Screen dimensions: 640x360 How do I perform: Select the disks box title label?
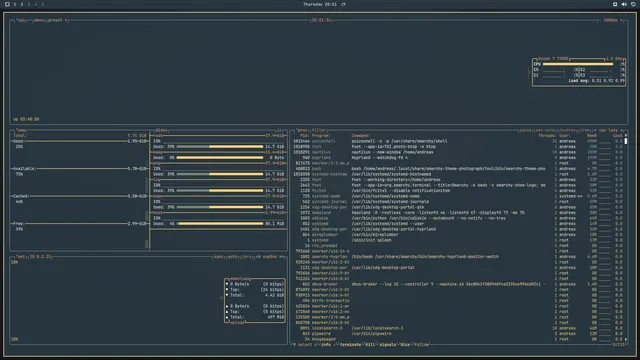[161, 130]
